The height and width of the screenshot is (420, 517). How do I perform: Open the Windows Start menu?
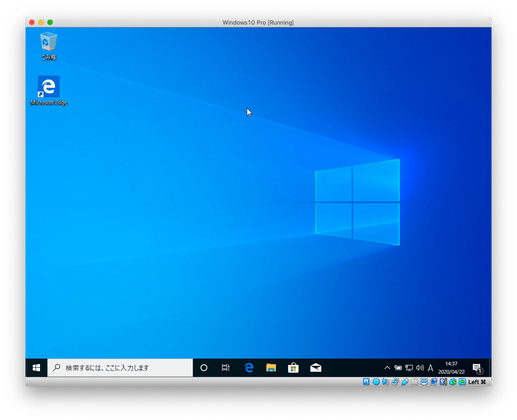(x=37, y=368)
